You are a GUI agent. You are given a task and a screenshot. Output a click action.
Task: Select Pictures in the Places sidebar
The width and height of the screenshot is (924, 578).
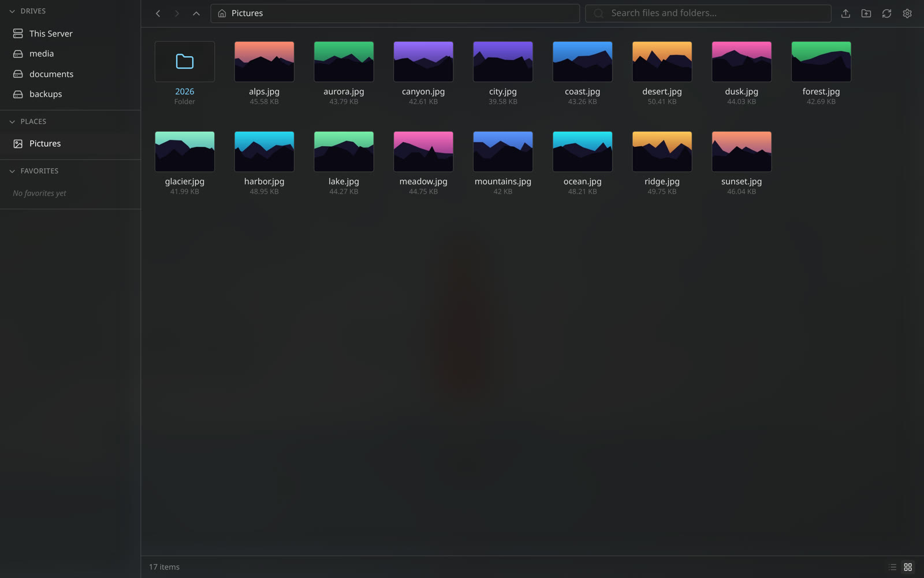coord(70,143)
